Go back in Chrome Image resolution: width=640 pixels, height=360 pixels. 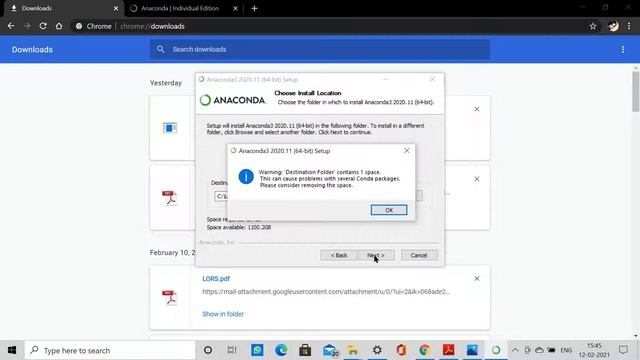pyautogui.click(x=11, y=26)
